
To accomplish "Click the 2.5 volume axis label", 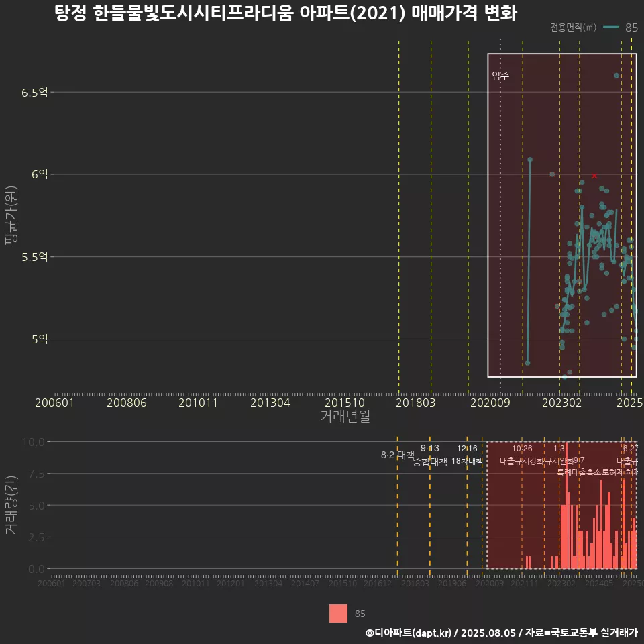I will 36,537.
